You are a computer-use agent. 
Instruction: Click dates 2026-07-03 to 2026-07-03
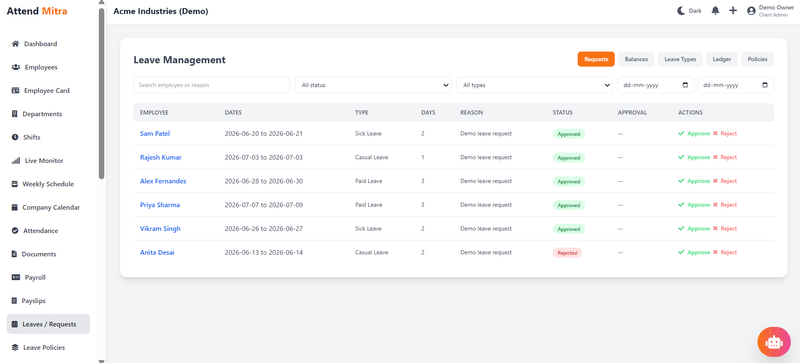[264, 157]
